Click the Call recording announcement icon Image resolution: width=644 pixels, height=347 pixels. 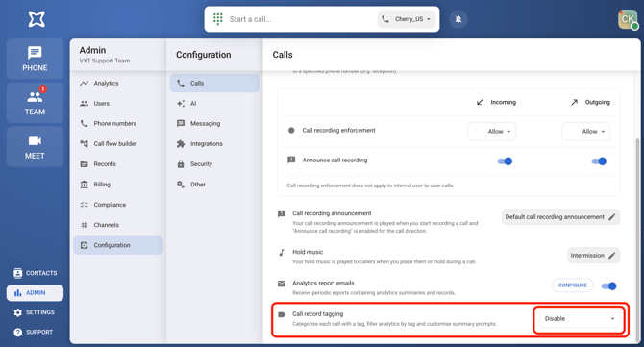[282, 214]
